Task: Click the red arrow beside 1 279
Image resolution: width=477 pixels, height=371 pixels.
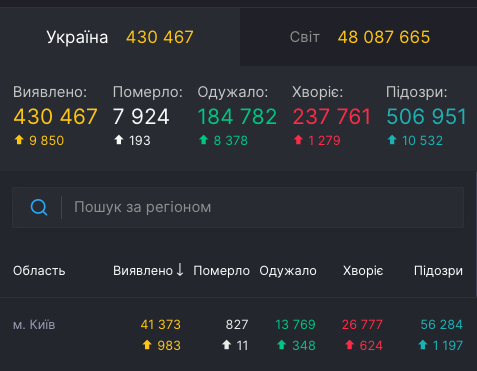Action: (298, 140)
